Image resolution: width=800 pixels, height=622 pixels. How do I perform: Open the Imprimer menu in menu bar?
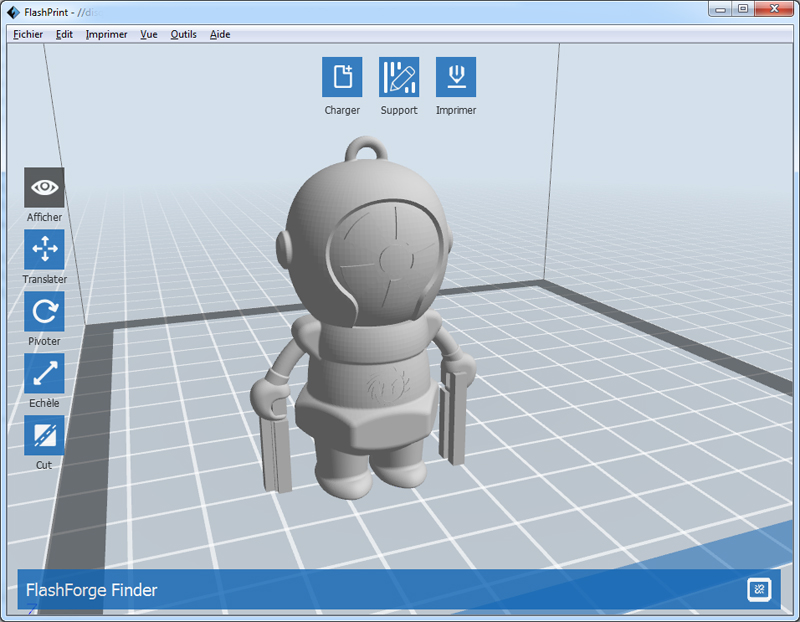tap(106, 34)
